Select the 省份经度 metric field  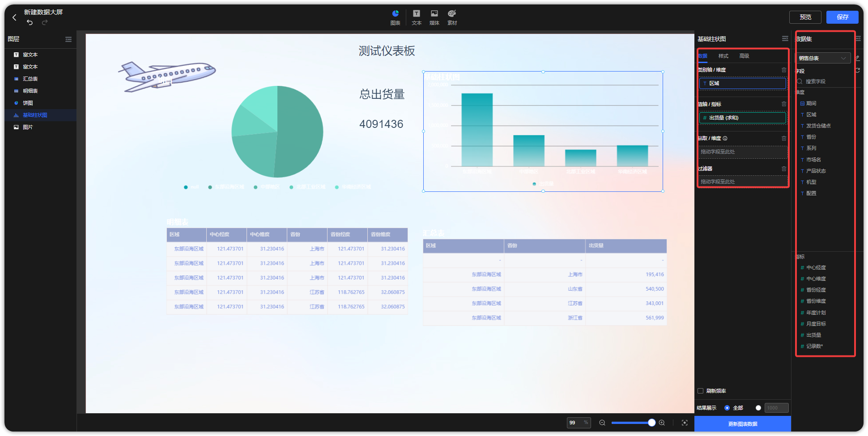click(816, 290)
